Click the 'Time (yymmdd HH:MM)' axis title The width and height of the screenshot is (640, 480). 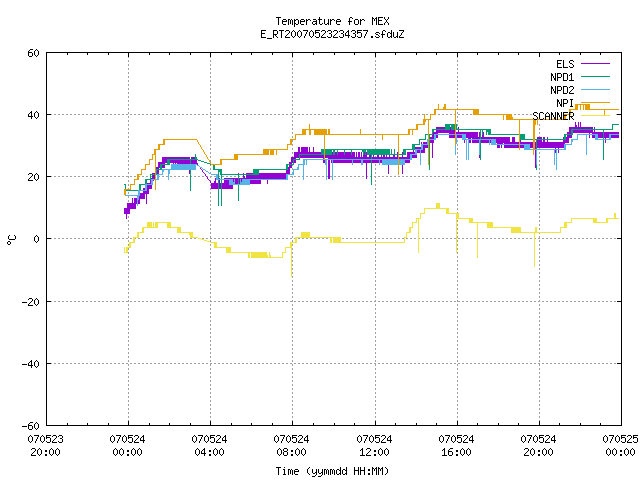[x=332, y=471]
